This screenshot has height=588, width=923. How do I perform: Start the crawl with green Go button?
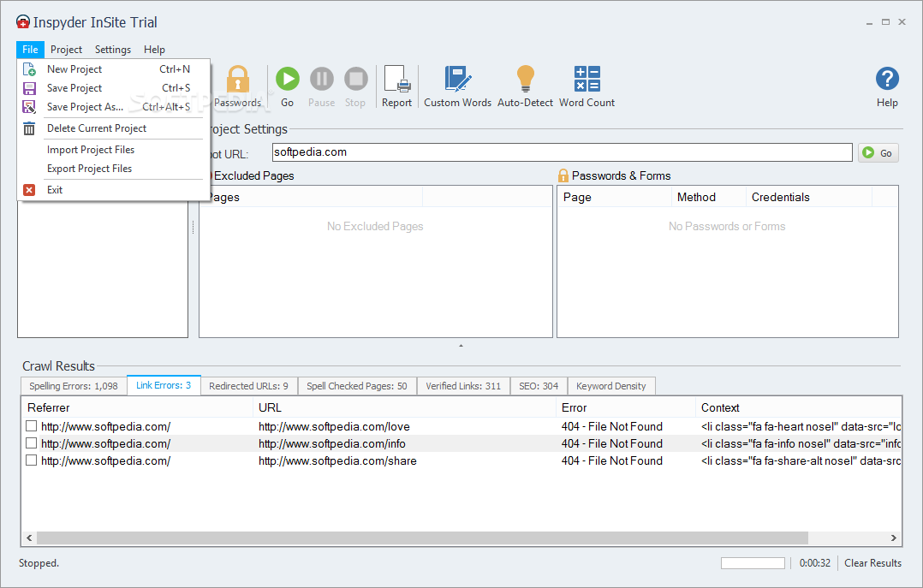tap(288, 87)
